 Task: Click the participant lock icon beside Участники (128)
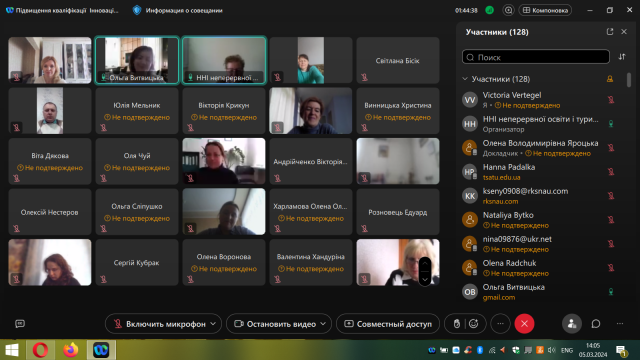point(610,79)
